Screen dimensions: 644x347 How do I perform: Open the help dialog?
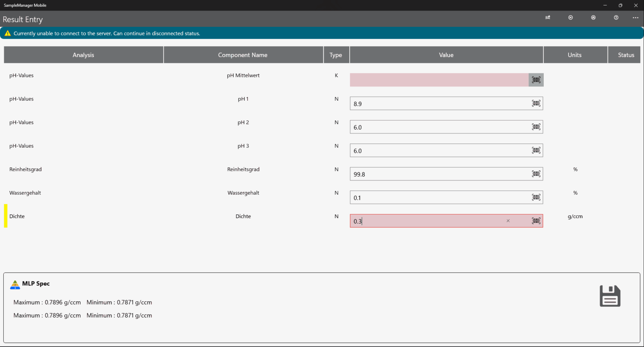point(616,18)
